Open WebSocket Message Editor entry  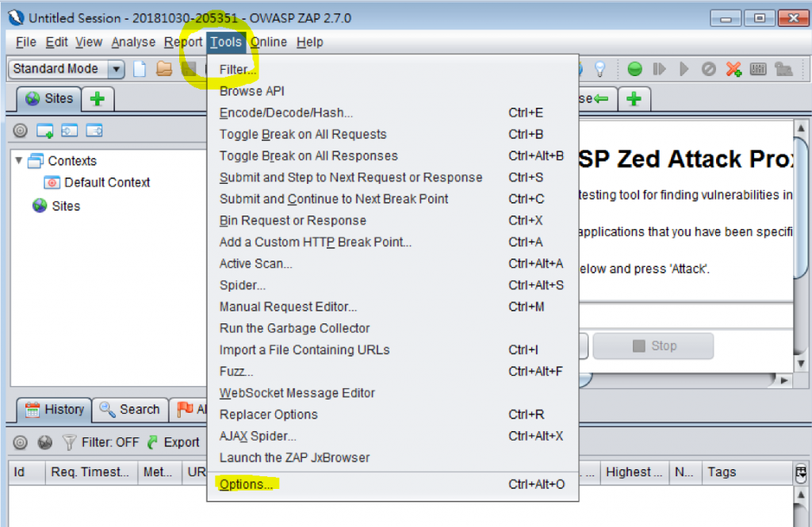pos(393,393)
